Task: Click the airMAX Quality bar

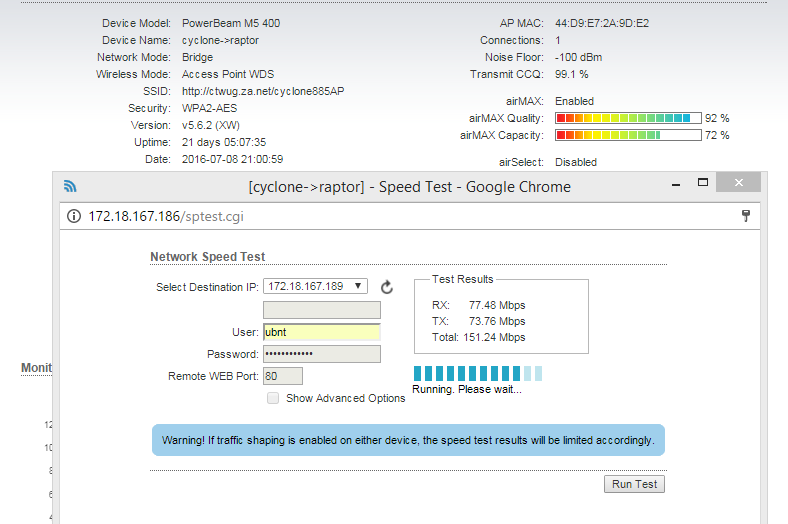Action: point(627,118)
